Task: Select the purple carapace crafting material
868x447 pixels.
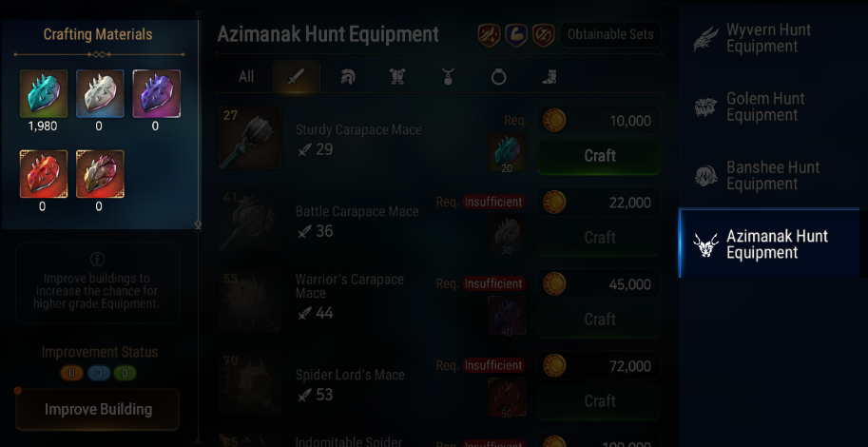Action: (x=157, y=93)
